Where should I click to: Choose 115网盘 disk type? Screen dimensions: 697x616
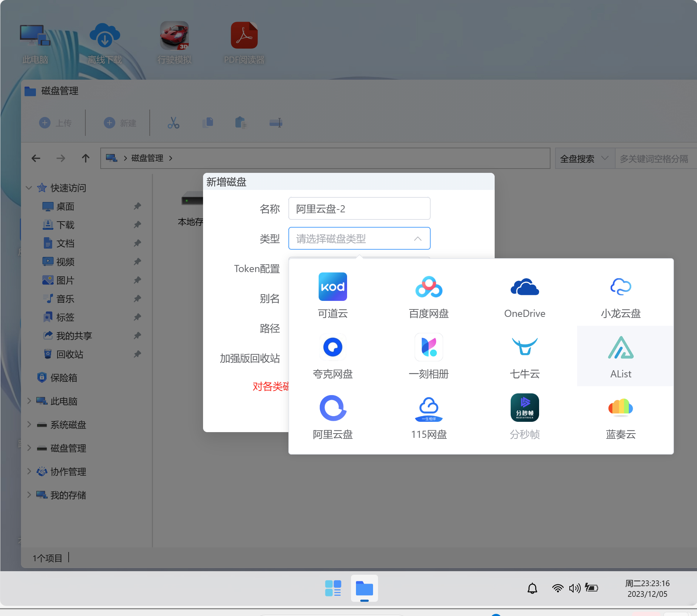point(429,416)
